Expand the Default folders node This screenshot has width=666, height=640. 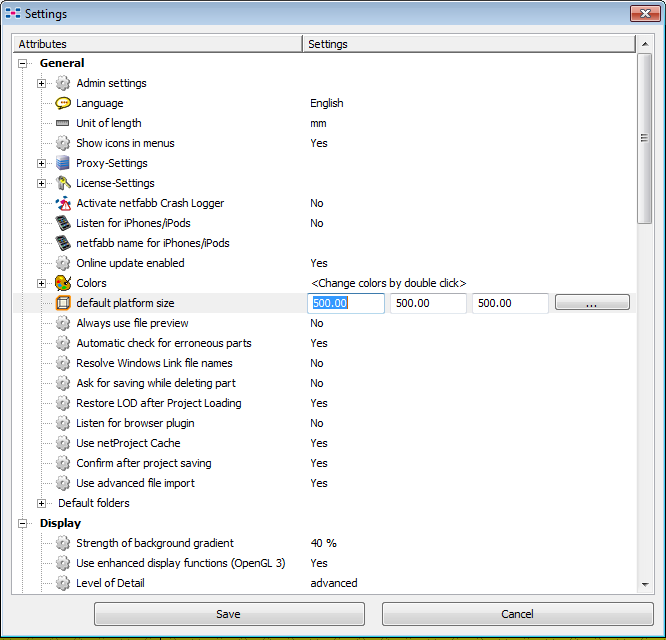(x=41, y=504)
